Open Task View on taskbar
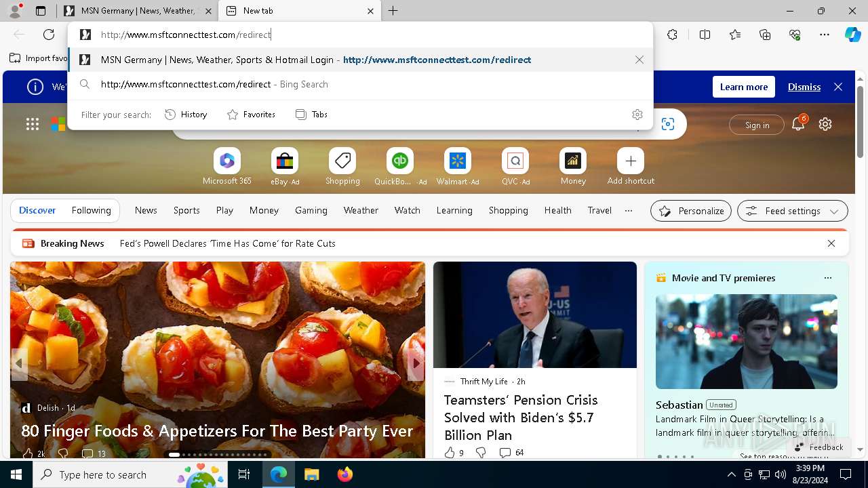The width and height of the screenshot is (868, 488). tap(244, 474)
